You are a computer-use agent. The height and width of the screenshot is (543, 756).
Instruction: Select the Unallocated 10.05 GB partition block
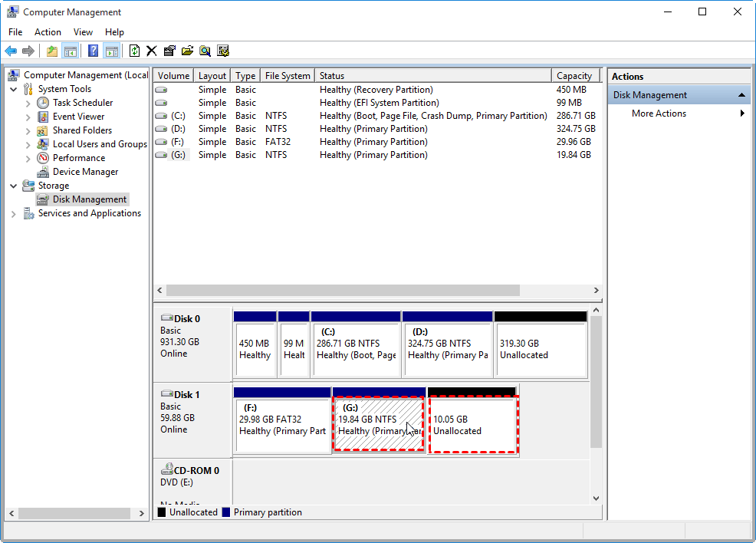(x=473, y=422)
